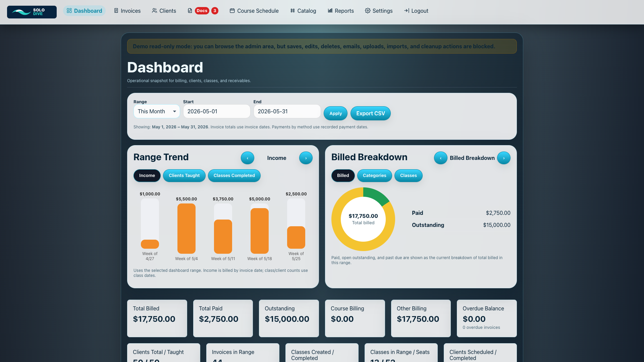Click the Docs file icon

tap(190, 11)
